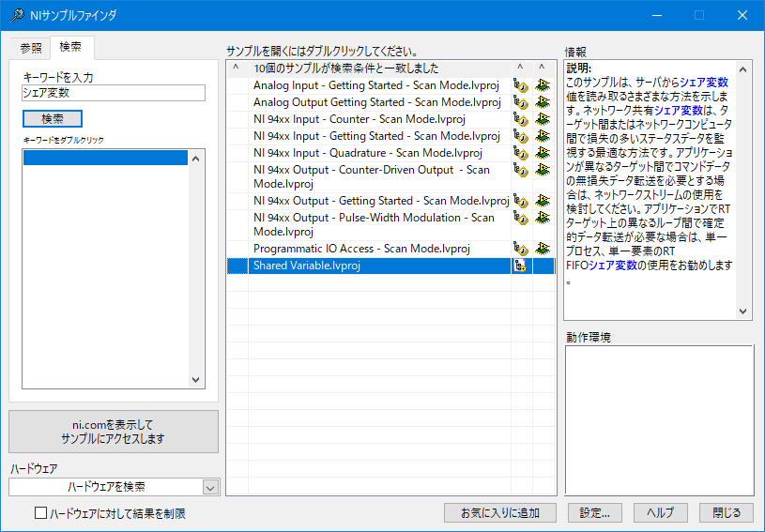This screenshot has height=532, width=765.
Task: Click hardware icon for Analog Output Getting Started row
Action: (543, 103)
